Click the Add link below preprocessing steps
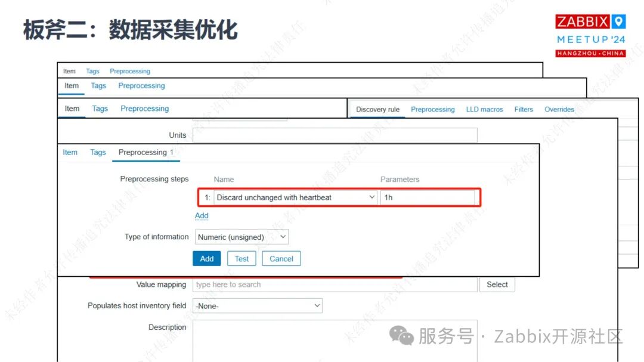The width and height of the screenshot is (644, 362). (x=202, y=215)
